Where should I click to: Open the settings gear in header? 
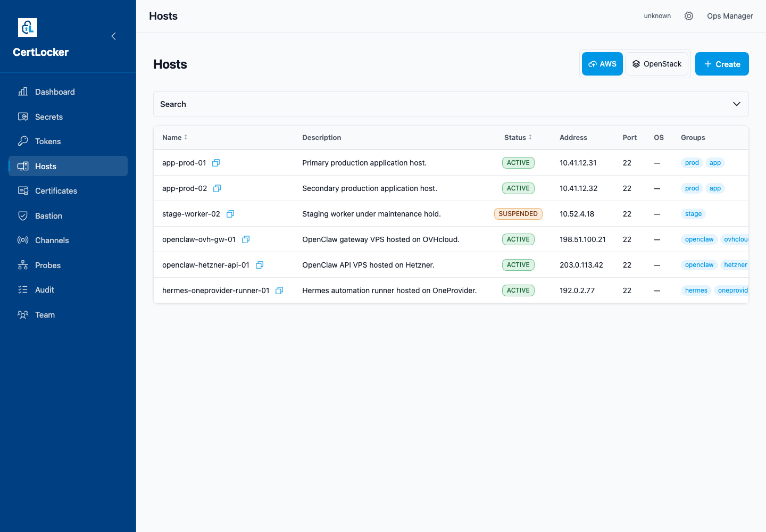(689, 16)
